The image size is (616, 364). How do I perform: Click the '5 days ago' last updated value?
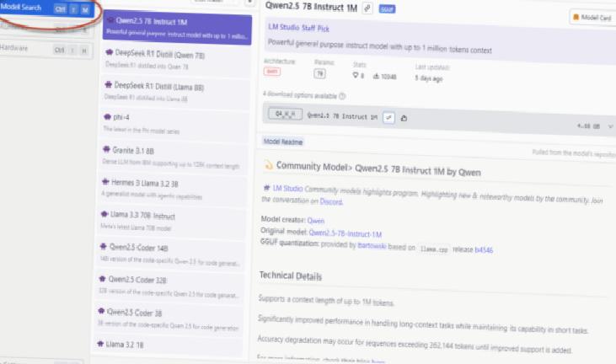pos(429,78)
